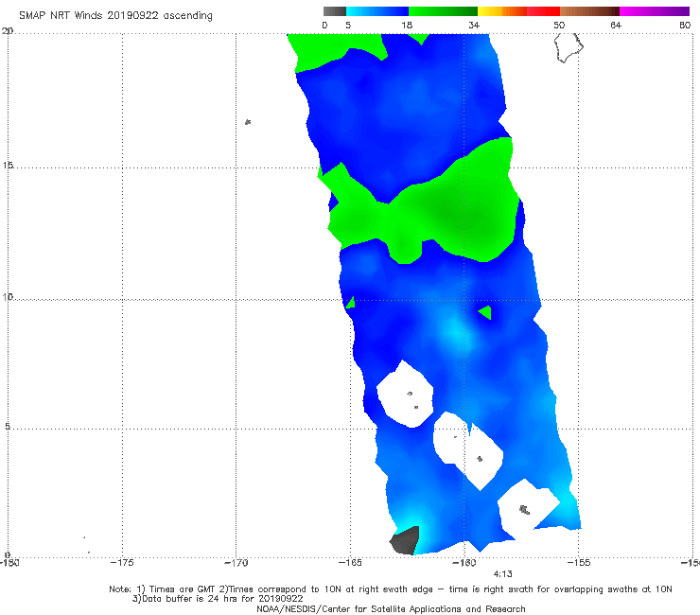Click the yellow segment of the wind scale

(490, 11)
